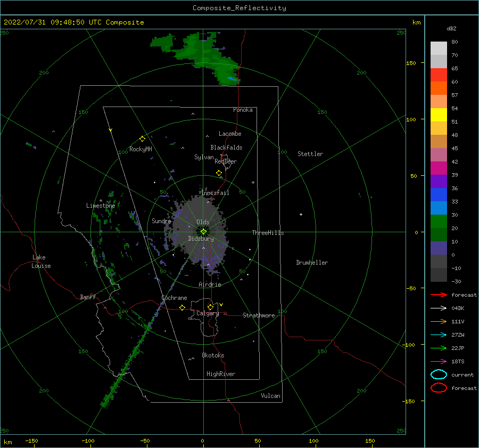Click the red forecast arrow in legend
The image size is (479, 448).
[439, 295]
